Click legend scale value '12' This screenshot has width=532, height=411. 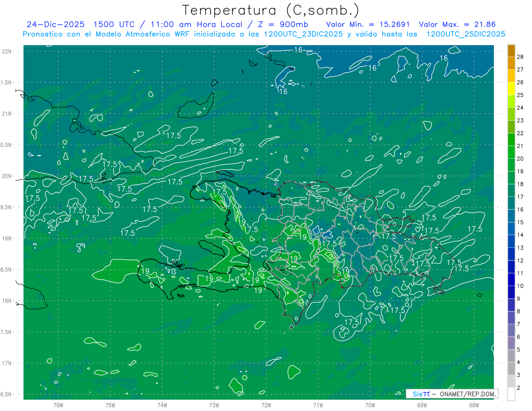pyautogui.click(x=520, y=260)
